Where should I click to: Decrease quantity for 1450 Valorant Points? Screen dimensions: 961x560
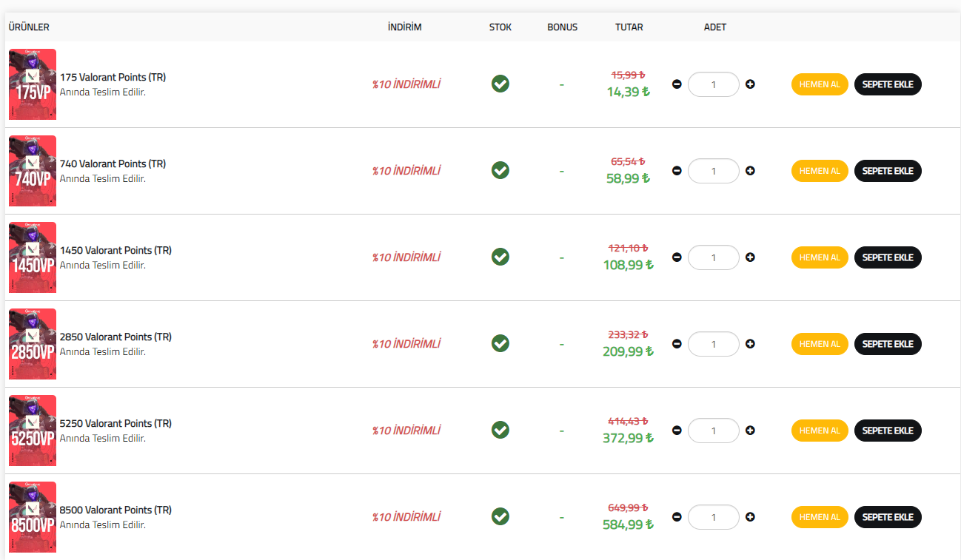pos(677,257)
